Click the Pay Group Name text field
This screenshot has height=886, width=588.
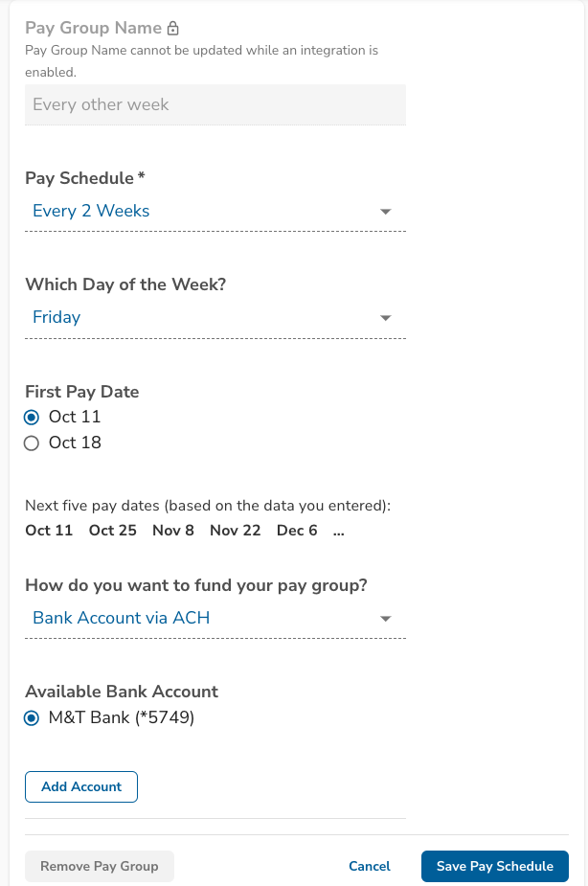[x=215, y=105]
